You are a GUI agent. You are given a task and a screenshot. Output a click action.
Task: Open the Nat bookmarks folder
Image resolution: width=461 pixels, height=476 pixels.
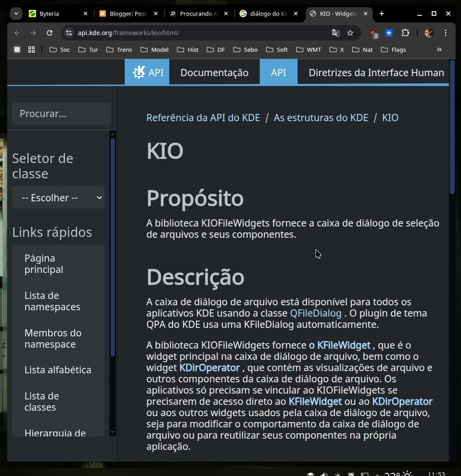click(x=362, y=50)
